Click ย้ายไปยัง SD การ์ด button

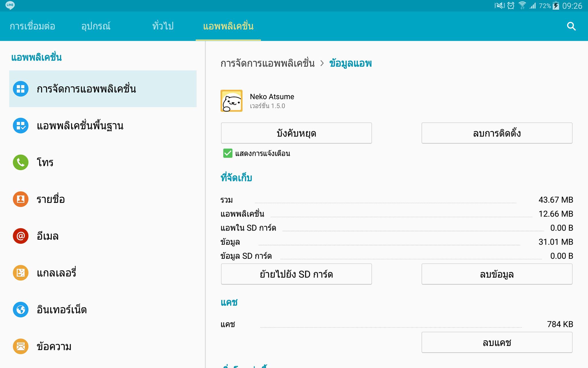(x=296, y=274)
